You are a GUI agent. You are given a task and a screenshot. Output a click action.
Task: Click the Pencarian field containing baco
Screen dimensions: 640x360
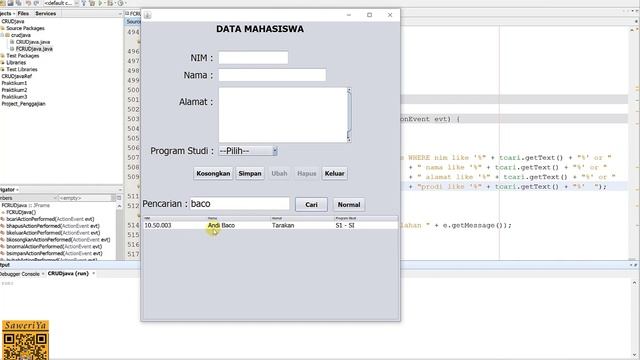240,204
